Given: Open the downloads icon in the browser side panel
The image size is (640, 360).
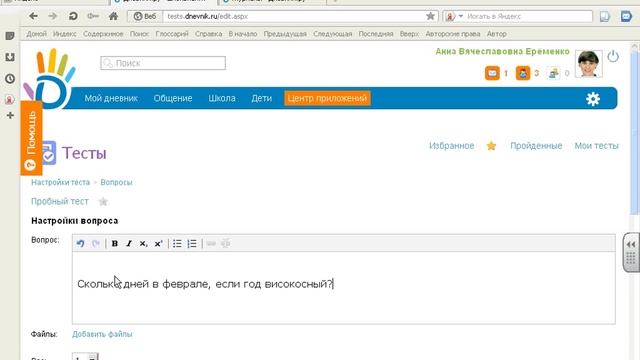Looking at the screenshot, I should click(x=10, y=57).
